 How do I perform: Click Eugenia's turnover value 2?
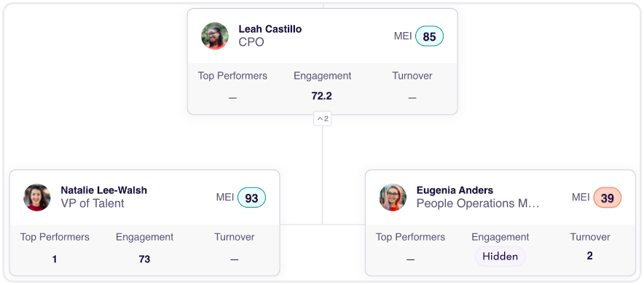coord(590,256)
